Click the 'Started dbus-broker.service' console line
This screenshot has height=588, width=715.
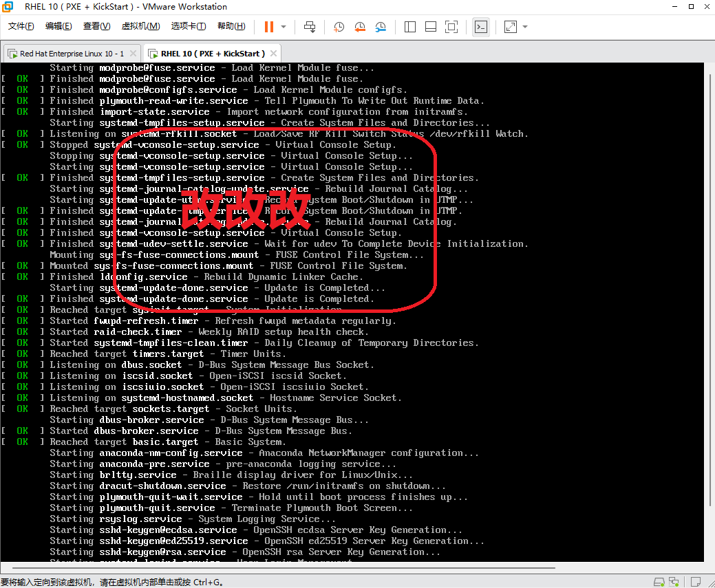coord(176,431)
